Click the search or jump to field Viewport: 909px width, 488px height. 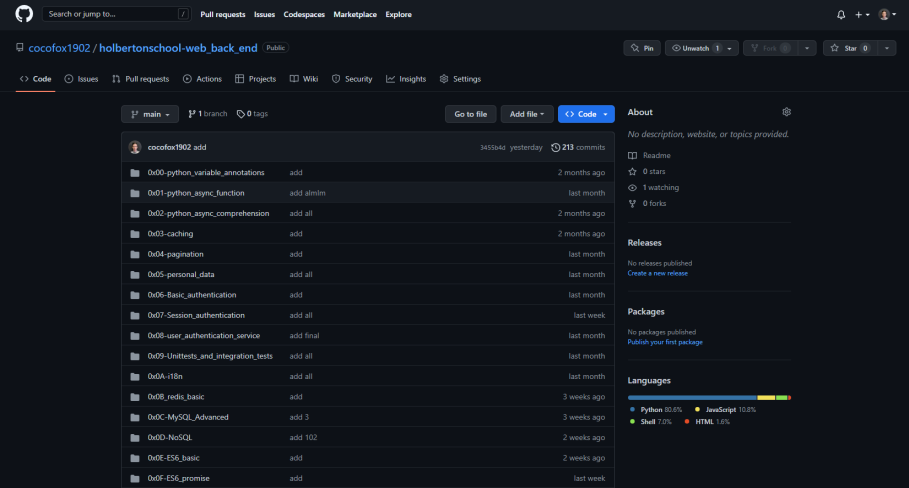[x=116, y=14]
